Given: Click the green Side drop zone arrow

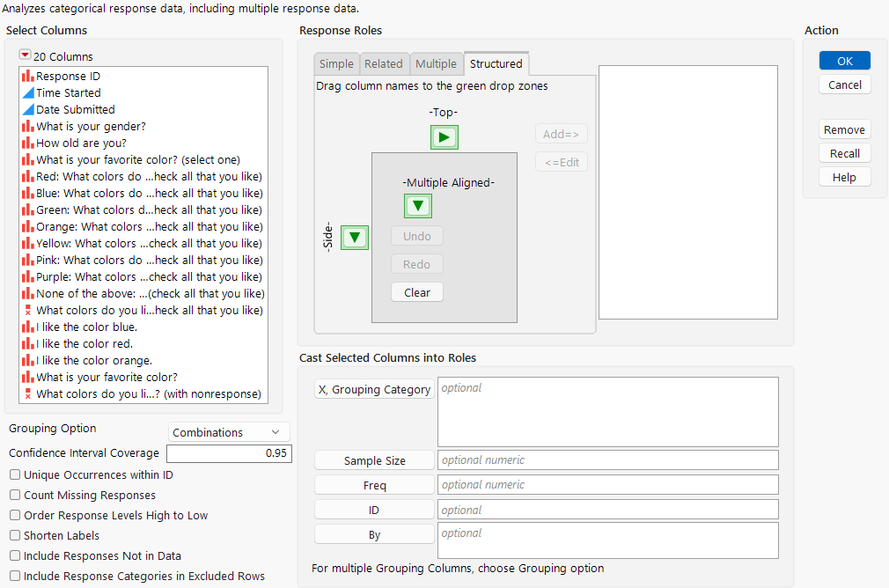Looking at the screenshot, I should [354, 238].
